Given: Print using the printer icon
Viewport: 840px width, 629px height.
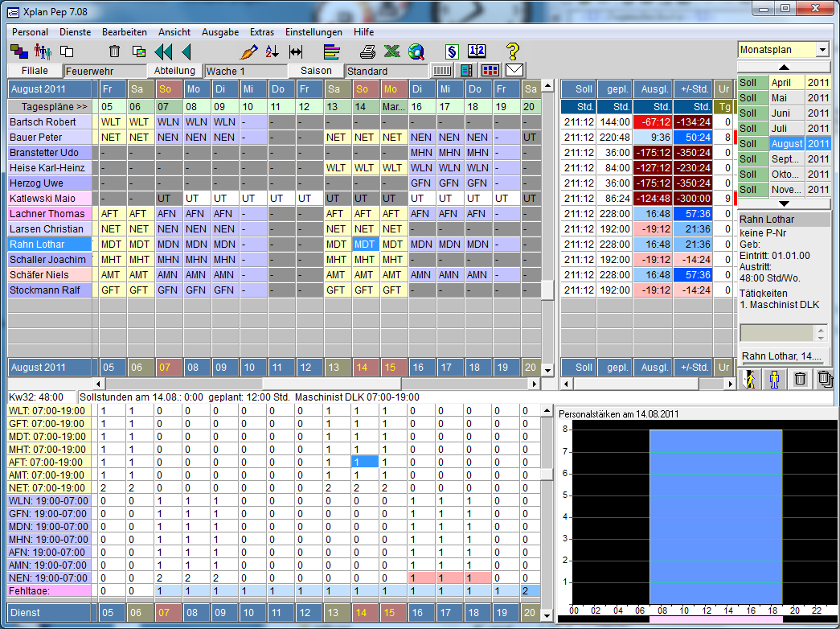Looking at the screenshot, I should (x=367, y=51).
